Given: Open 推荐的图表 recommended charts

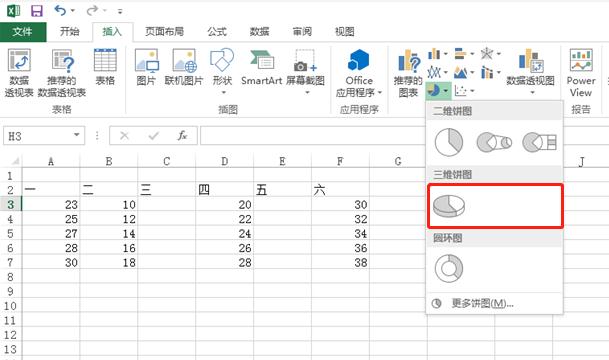Looking at the screenshot, I should pyautogui.click(x=408, y=73).
